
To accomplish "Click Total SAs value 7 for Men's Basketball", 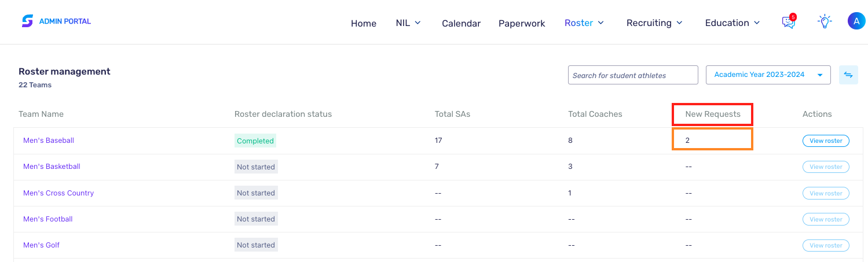I will click(x=437, y=167).
